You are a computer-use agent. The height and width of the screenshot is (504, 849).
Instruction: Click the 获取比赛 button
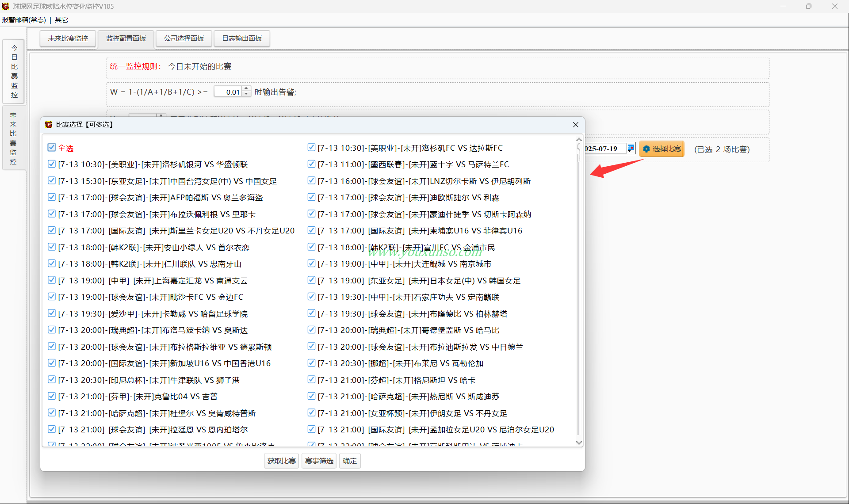pos(282,461)
